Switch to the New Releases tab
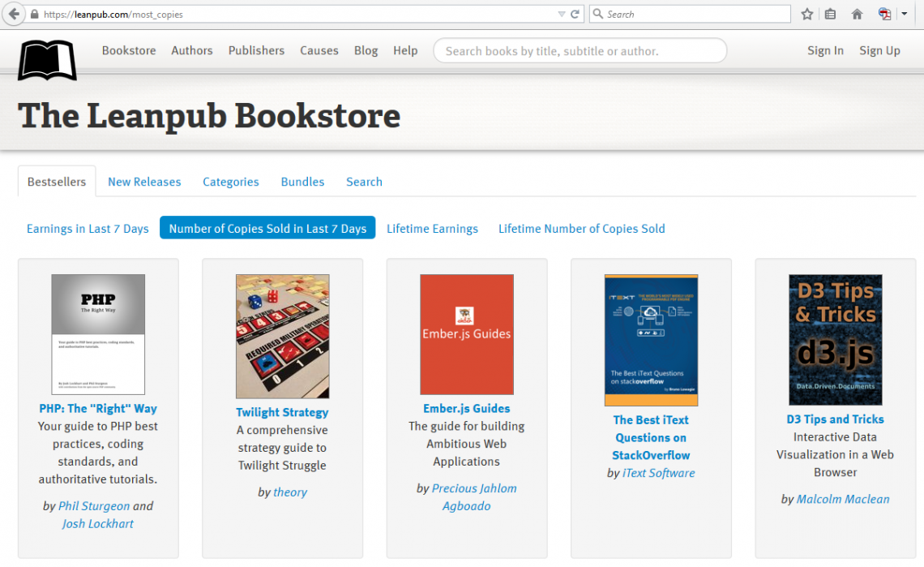 (x=144, y=182)
